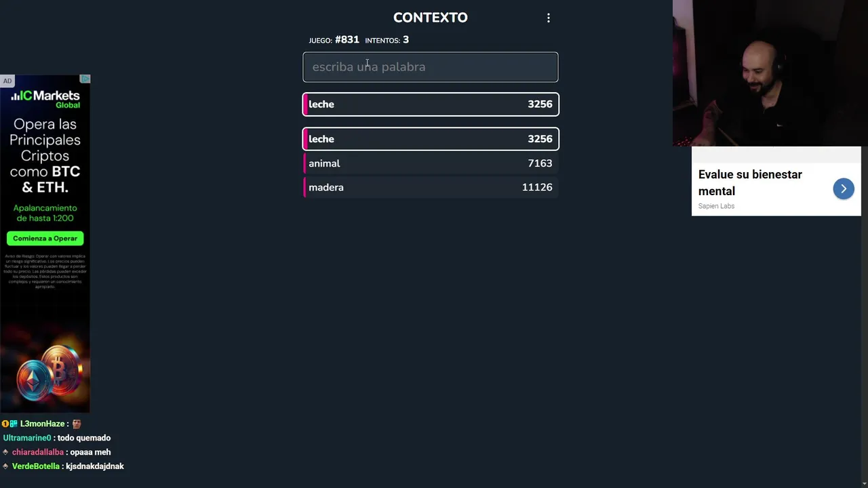Click the madera guess row
868x488 pixels.
pyautogui.click(x=431, y=188)
